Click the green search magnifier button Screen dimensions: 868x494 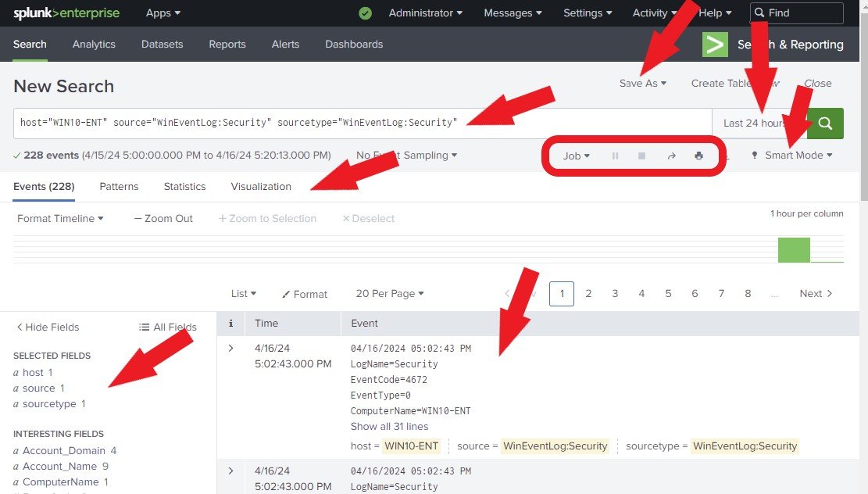(825, 123)
